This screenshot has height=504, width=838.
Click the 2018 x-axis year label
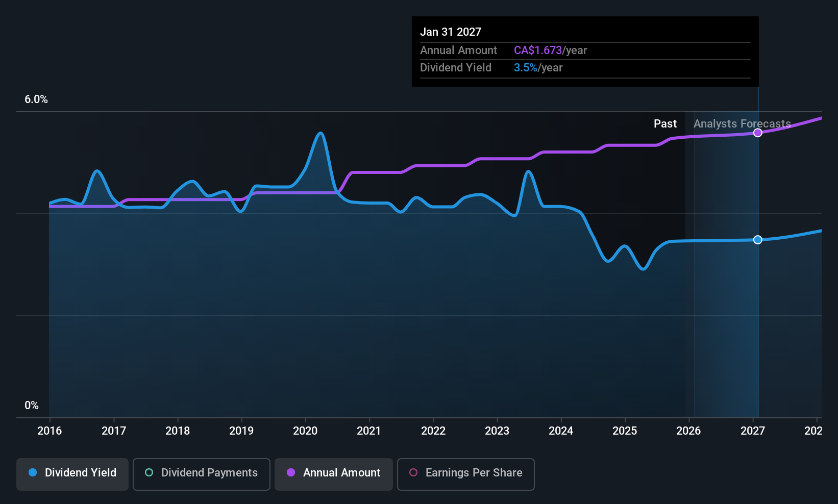pyautogui.click(x=178, y=431)
